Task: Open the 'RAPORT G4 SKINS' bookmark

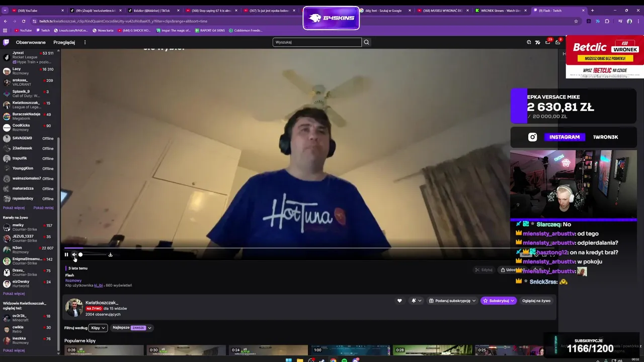Action: 210,30
